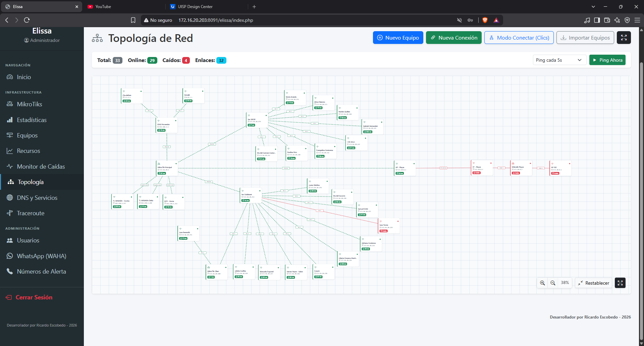This screenshot has width=644, height=346.
Task: Click the Ping Ahora button
Action: 607,60
